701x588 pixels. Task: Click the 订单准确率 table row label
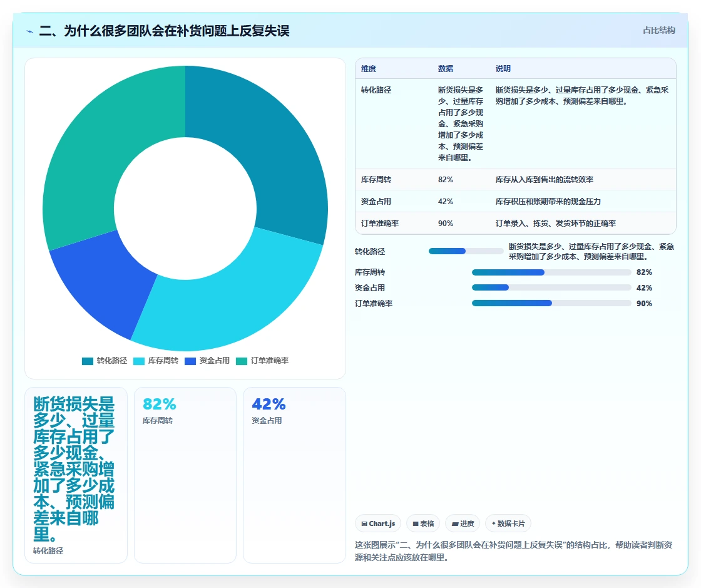[379, 223]
